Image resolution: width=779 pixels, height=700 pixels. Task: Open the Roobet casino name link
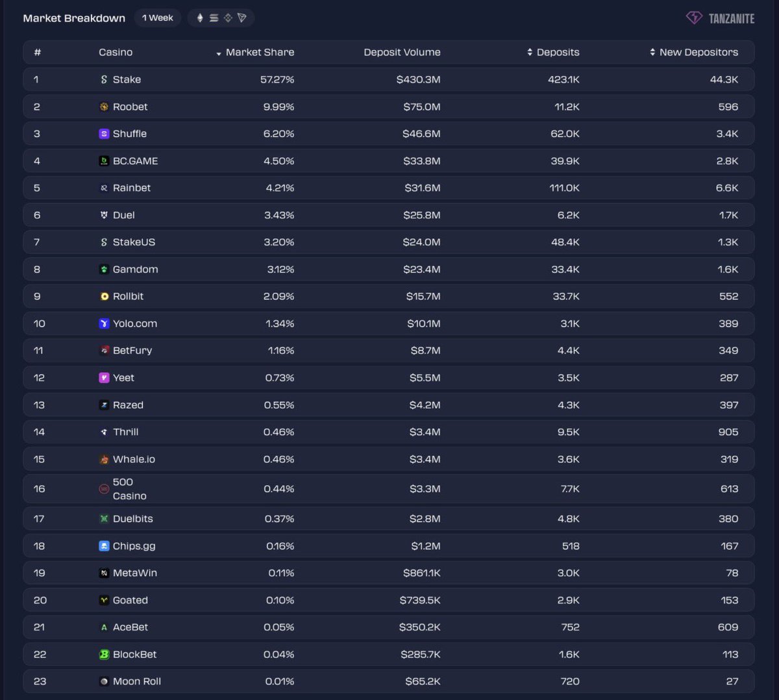pos(130,106)
